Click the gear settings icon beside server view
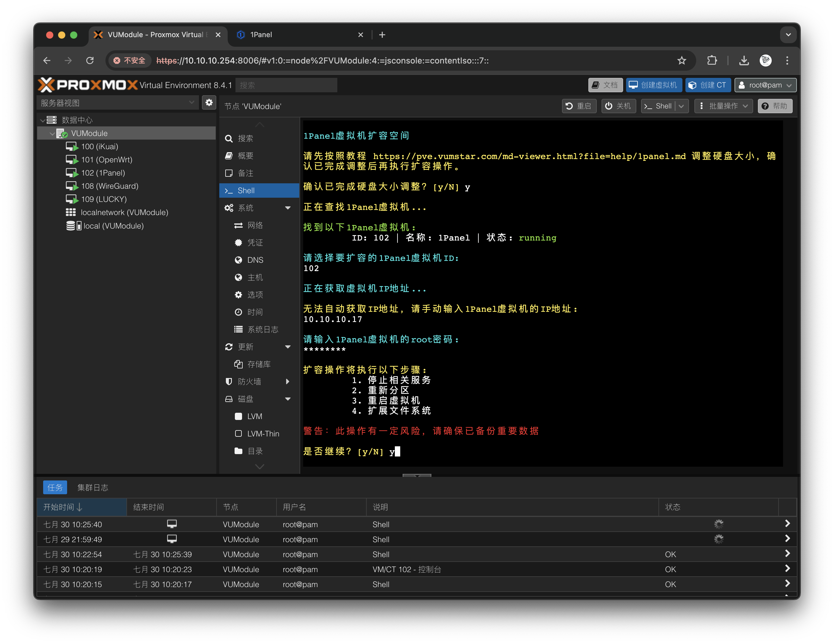 (x=209, y=103)
